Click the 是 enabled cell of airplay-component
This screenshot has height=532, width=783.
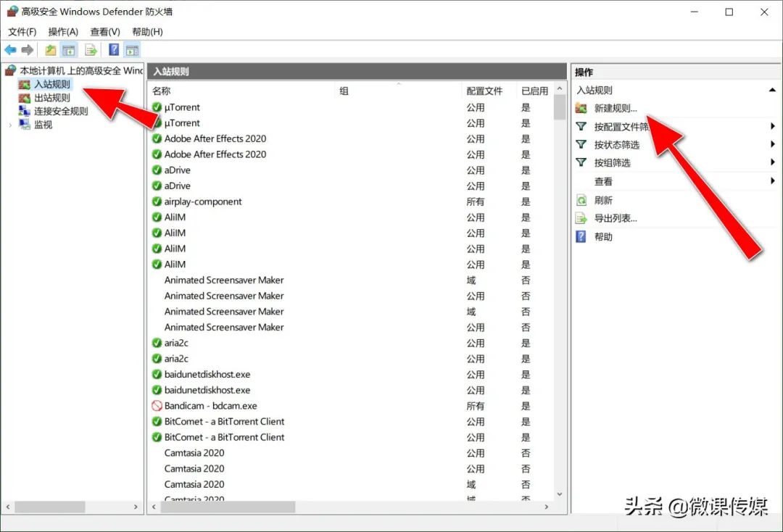[x=526, y=201]
